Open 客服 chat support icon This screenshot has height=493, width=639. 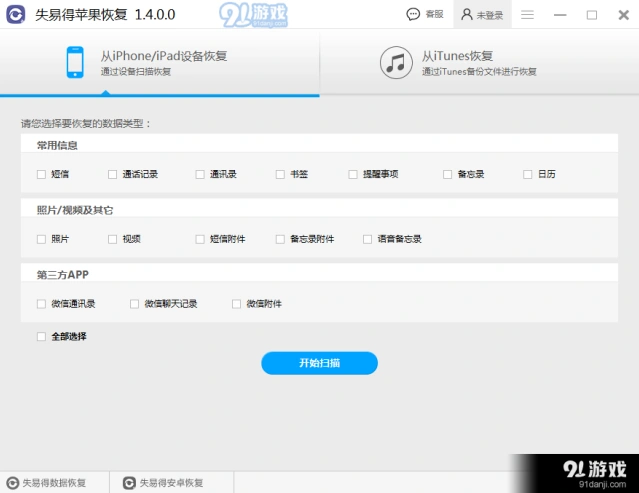[413, 14]
